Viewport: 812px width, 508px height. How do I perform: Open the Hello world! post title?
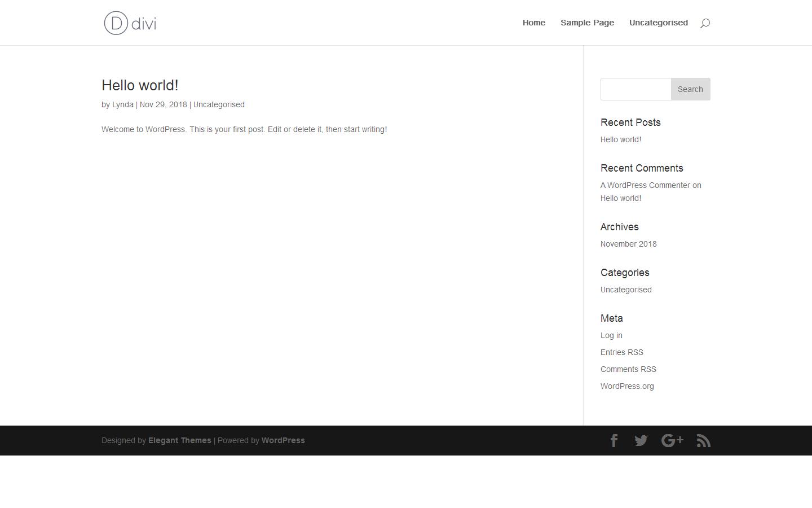tap(139, 85)
